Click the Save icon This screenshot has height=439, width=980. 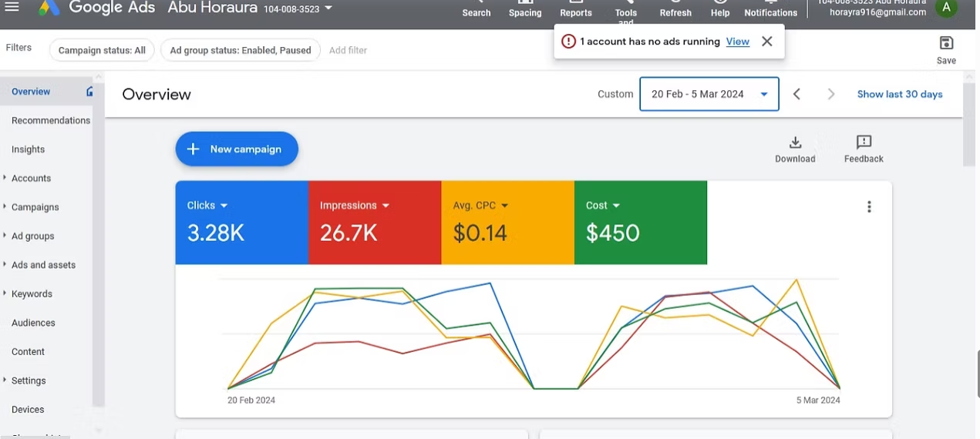(x=946, y=44)
